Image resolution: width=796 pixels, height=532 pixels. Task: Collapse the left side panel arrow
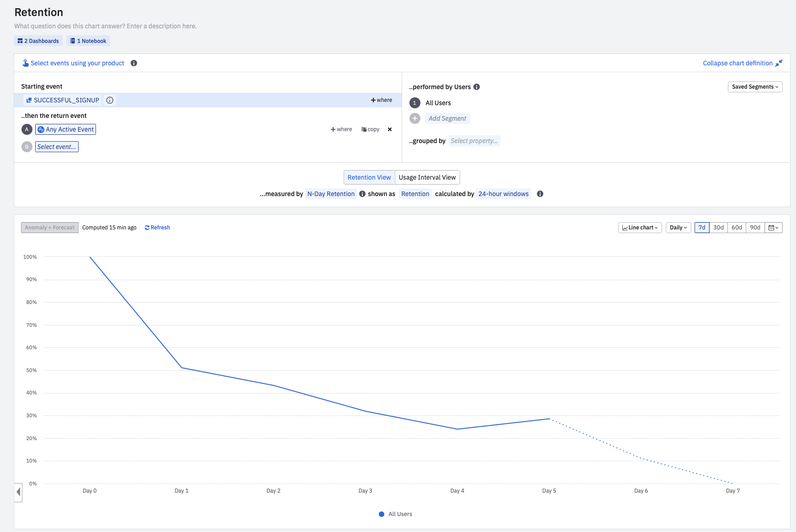(x=18, y=492)
